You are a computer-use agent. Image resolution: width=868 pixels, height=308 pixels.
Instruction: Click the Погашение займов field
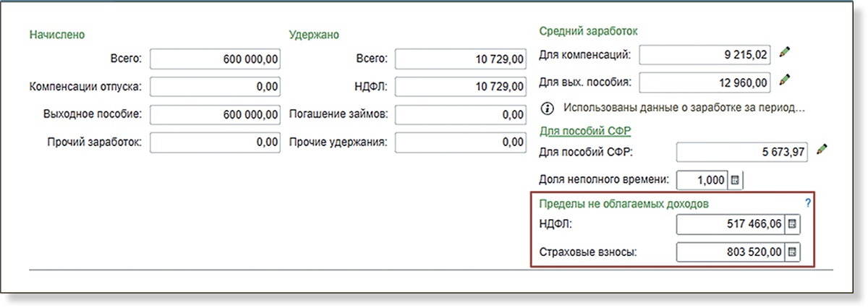tap(460, 114)
